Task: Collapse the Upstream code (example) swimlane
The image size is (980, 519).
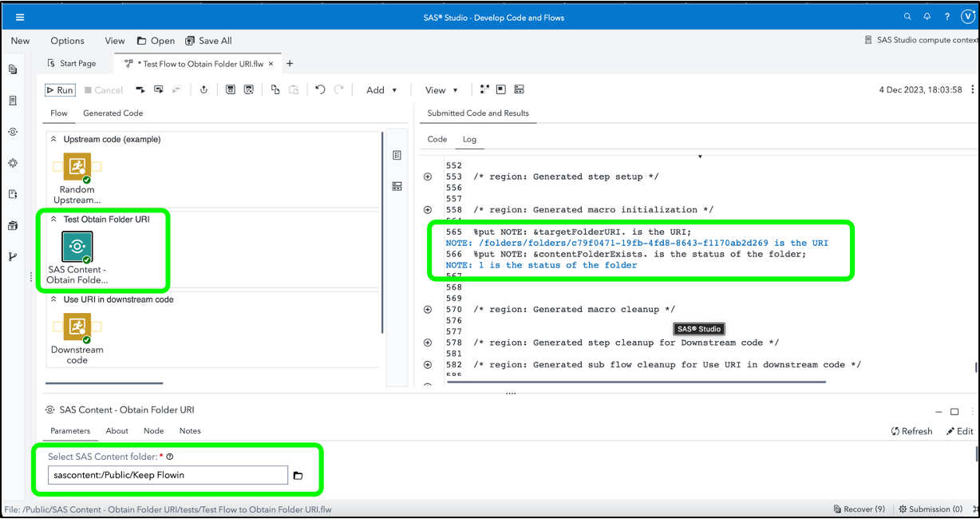Action: 53,139
